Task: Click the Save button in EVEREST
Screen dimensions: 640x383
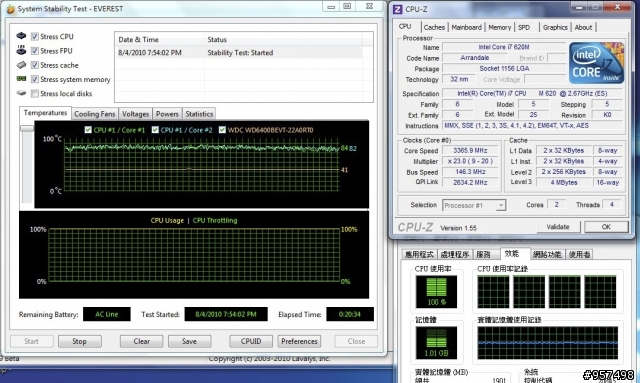Action: coord(189,341)
